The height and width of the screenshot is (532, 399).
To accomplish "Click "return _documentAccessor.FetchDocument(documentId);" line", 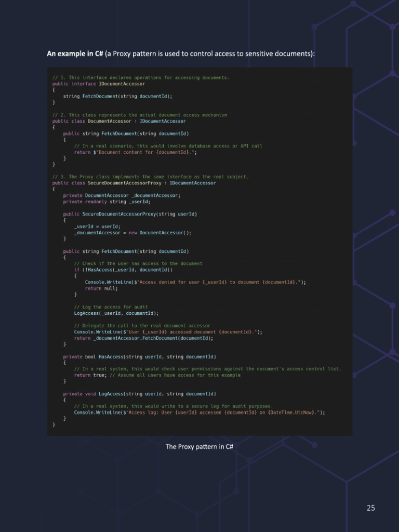I will (x=143, y=338).
